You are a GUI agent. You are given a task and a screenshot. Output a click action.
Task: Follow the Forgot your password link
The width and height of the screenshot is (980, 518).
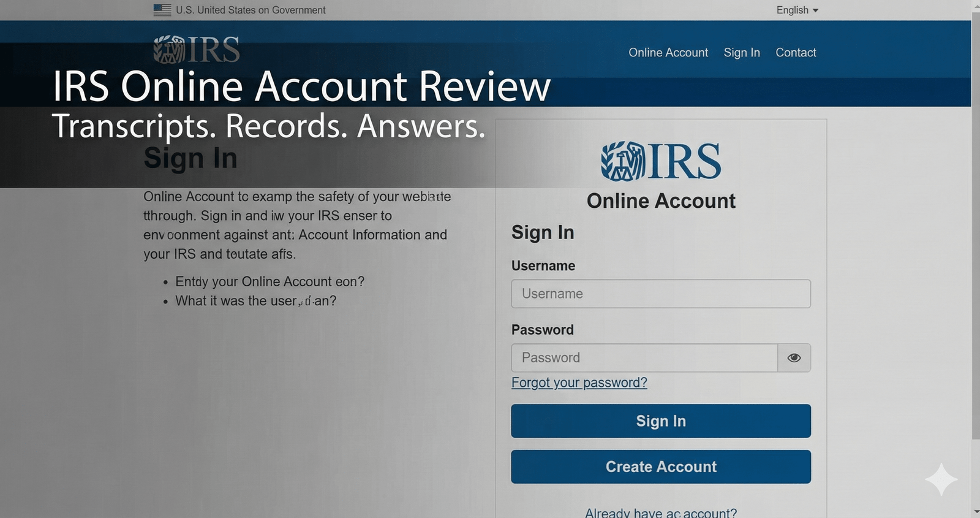coord(579,383)
